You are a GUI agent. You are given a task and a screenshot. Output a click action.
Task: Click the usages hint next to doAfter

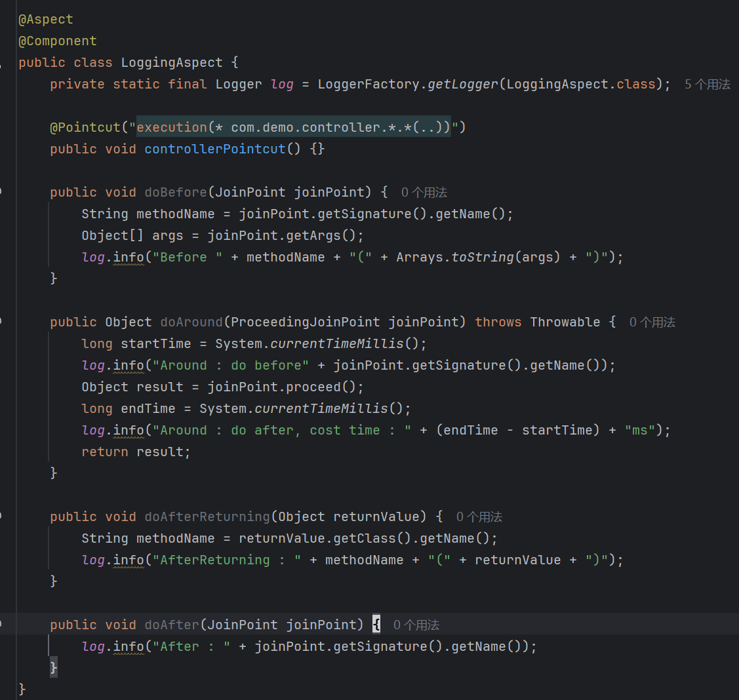[x=416, y=625]
